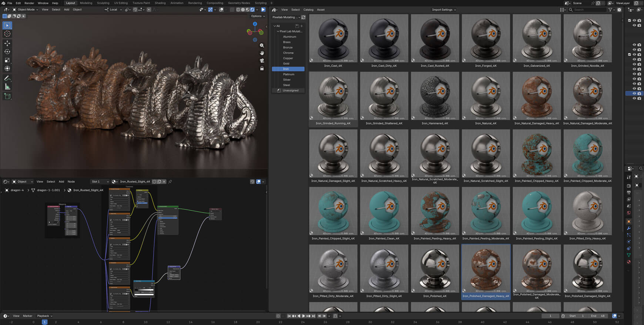Image resolution: width=644 pixels, height=325 pixels.
Task: Click the asset browser settings gear icon
Action: click(x=619, y=10)
